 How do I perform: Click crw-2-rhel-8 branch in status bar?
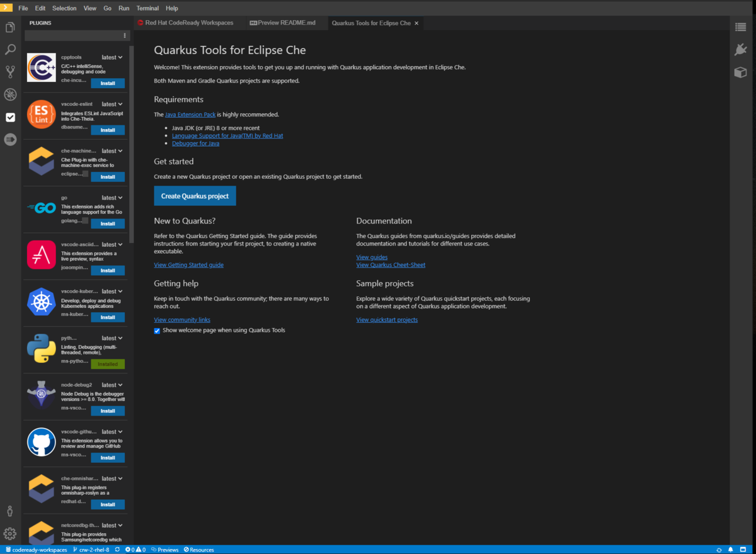(x=90, y=550)
